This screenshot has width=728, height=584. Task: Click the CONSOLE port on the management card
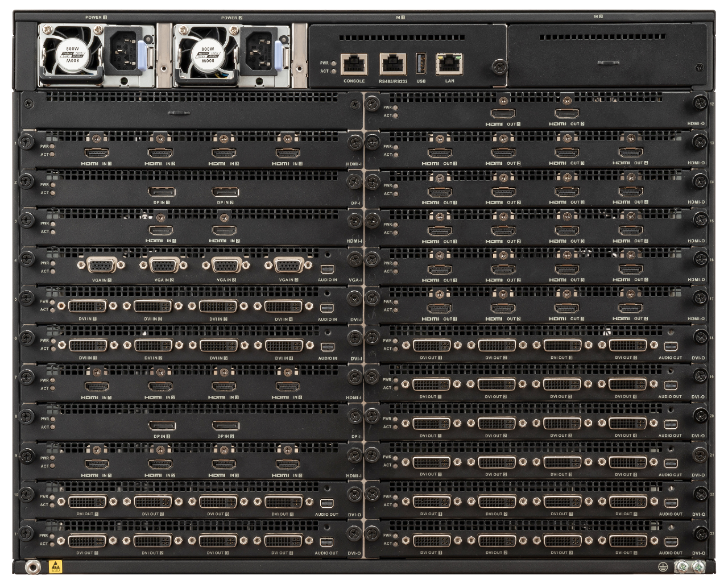(x=354, y=64)
